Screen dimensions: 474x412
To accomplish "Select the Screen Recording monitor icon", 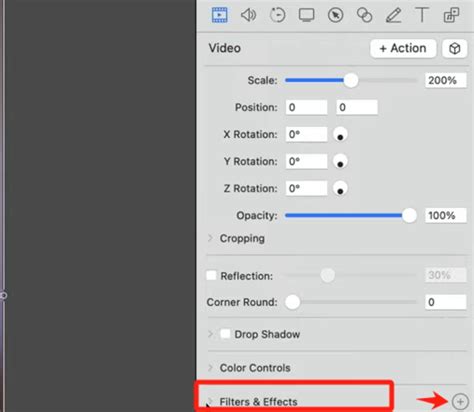I will 306,15.
